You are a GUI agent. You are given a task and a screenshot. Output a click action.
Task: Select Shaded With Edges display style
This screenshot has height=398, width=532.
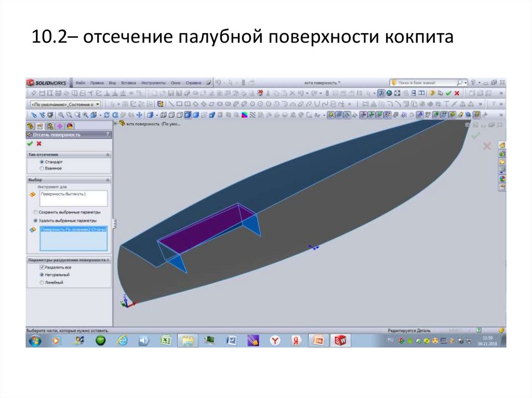pyautogui.click(x=188, y=115)
